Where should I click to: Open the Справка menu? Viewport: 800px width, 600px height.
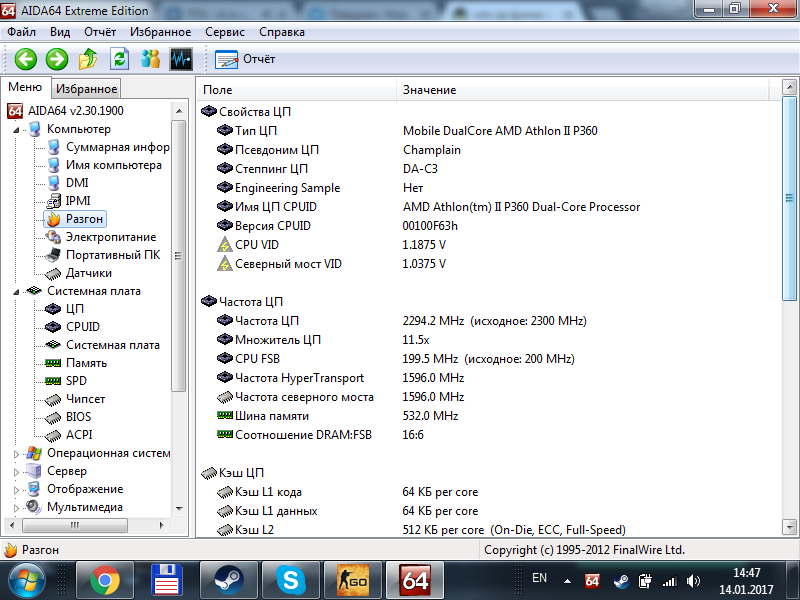point(282,32)
